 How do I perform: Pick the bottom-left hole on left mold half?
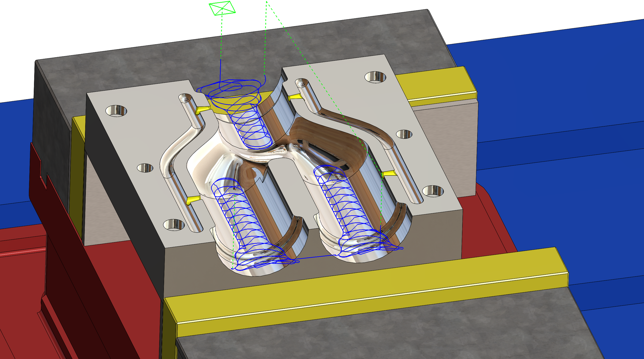tap(174, 225)
